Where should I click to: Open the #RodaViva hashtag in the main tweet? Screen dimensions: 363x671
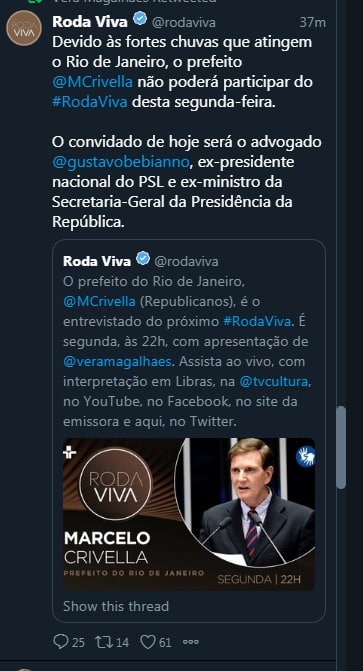coord(90,102)
